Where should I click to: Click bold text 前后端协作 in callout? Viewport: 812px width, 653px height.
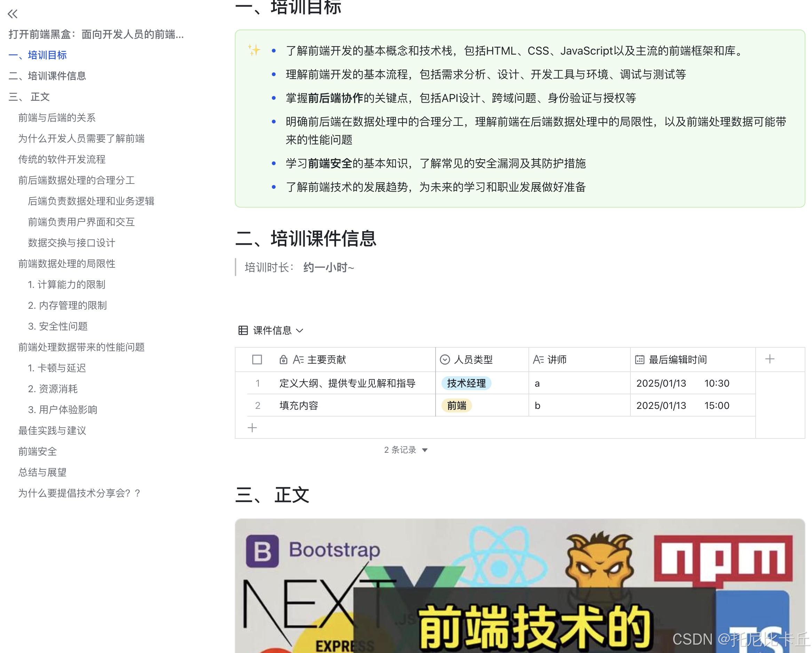[335, 98]
